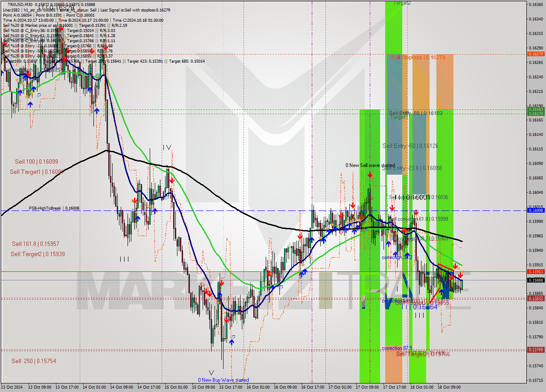Click the '0 New Buy Wave started' label
The height and width of the screenshot is (392, 546).
(x=223, y=380)
